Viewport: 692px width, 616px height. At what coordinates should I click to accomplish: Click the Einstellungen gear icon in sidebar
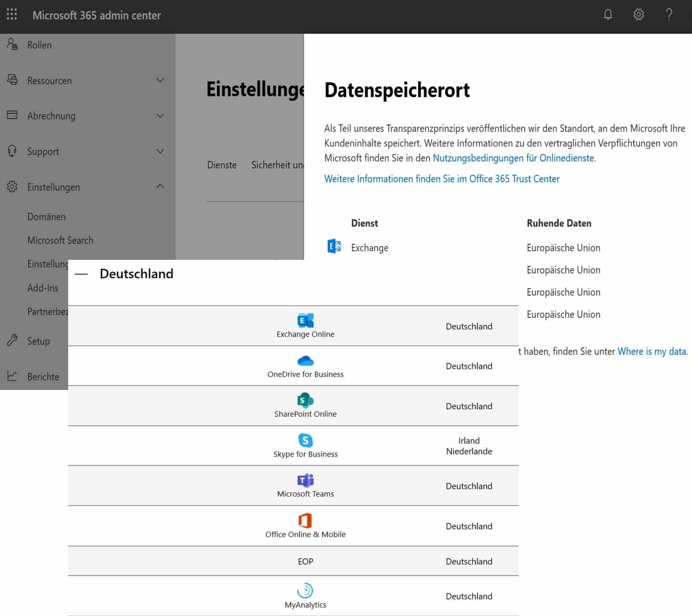click(12, 187)
